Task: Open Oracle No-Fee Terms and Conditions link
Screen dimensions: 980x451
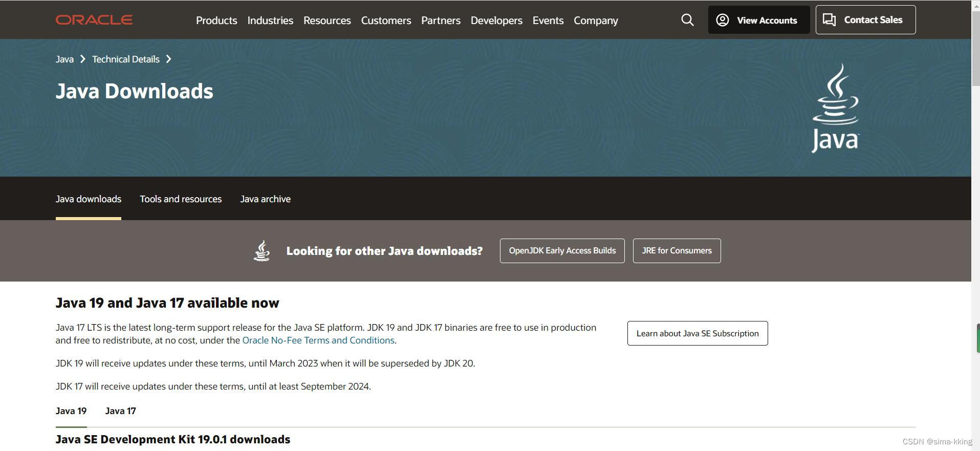Action: (318, 340)
